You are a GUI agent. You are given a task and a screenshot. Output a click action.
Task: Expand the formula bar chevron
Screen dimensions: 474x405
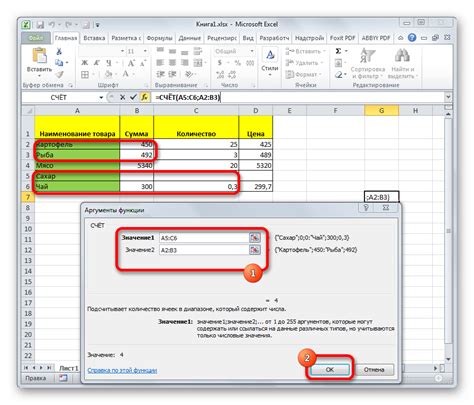click(x=448, y=97)
